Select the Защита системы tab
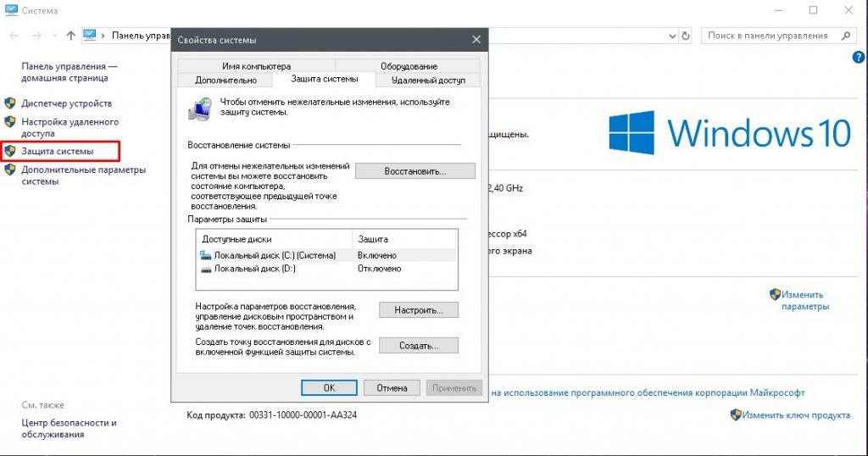This screenshot has height=456, width=868. point(325,79)
